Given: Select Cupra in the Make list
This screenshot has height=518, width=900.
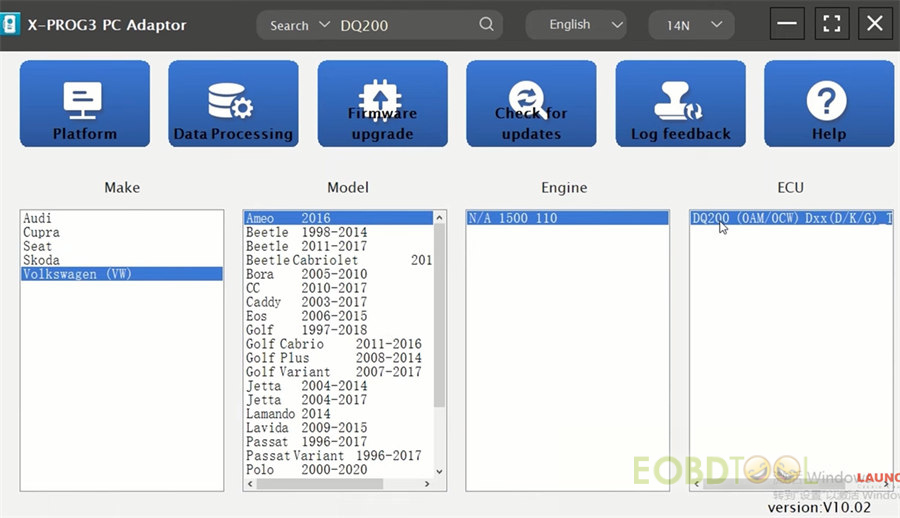Looking at the screenshot, I should [122, 232].
